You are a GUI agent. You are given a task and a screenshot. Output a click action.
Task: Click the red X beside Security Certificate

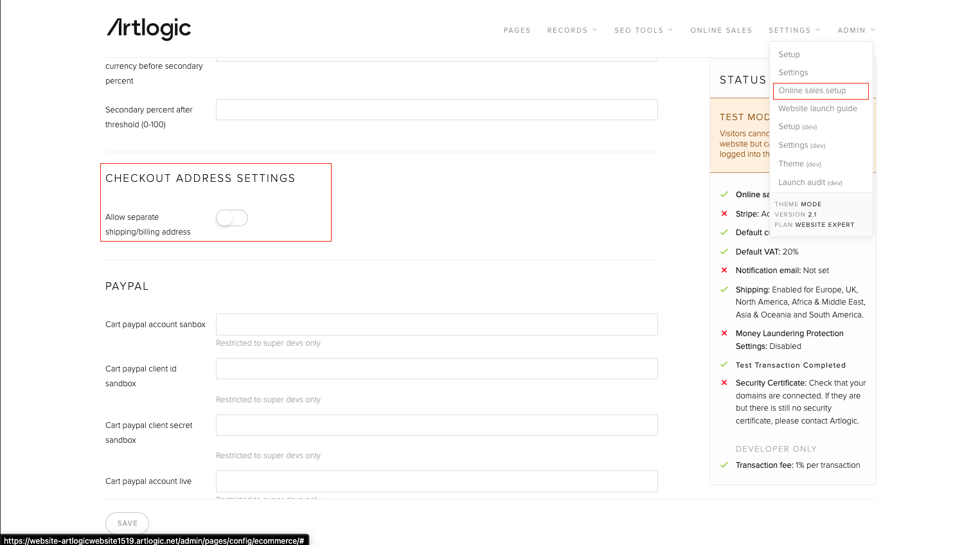tap(724, 383)
